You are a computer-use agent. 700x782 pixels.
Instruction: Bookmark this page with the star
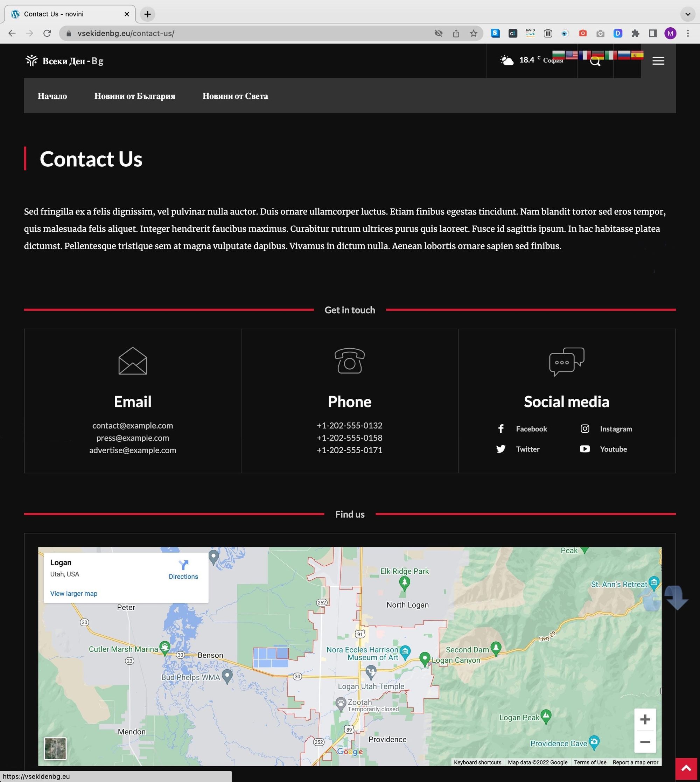coord(474,34)
